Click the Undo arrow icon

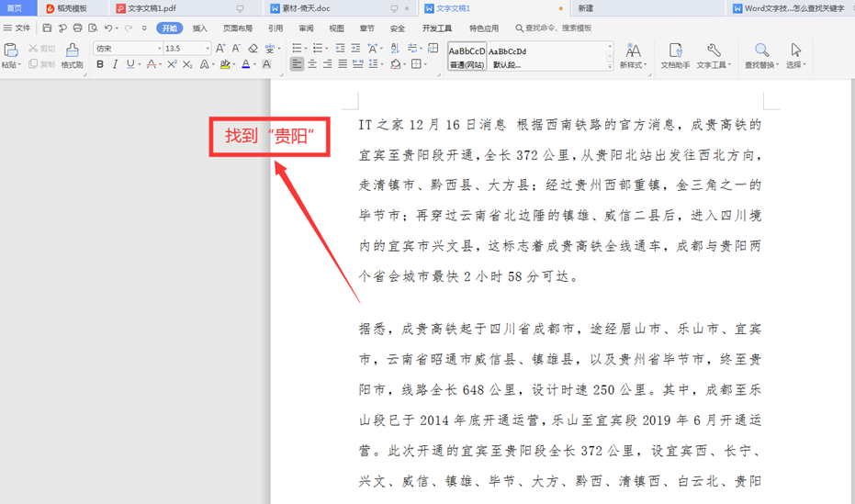pyautogui.click(x=108, y=28)
